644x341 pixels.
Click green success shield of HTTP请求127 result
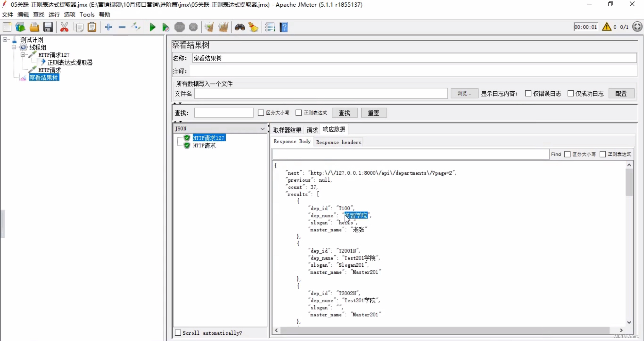tap(187, 138)
